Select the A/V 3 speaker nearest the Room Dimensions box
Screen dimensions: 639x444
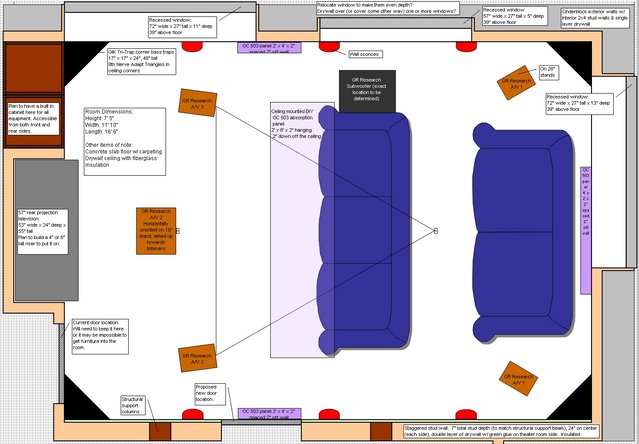pos(198,103)
